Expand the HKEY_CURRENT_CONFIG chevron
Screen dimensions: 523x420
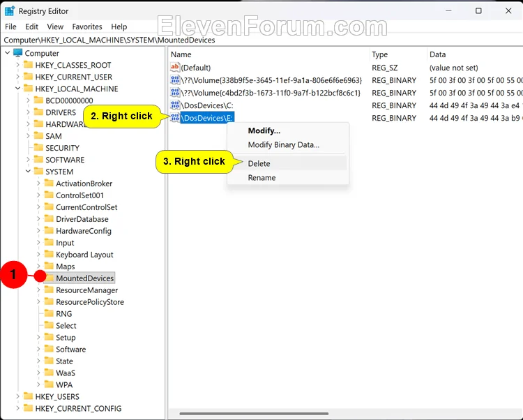click(x=17, y=408)
